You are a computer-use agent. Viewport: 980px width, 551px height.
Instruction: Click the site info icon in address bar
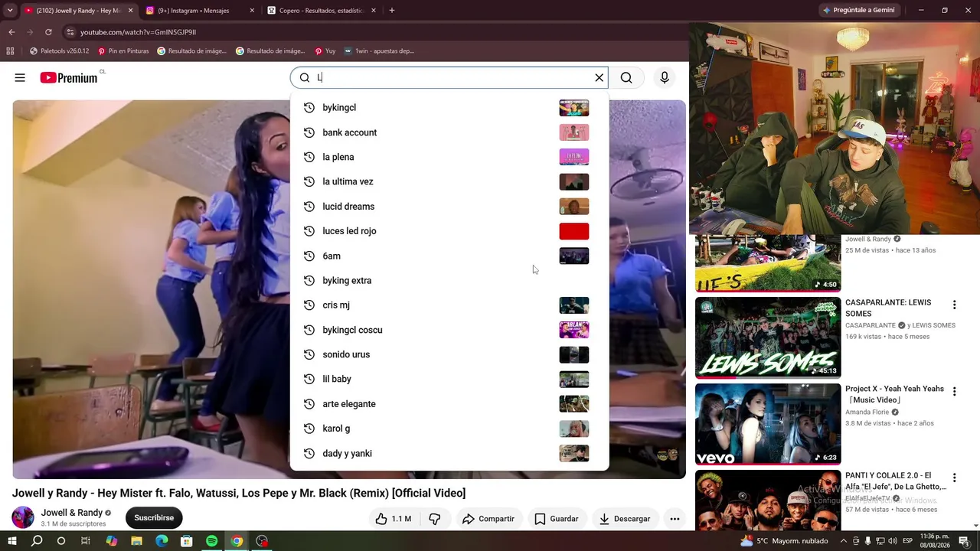tap(70, 32)
